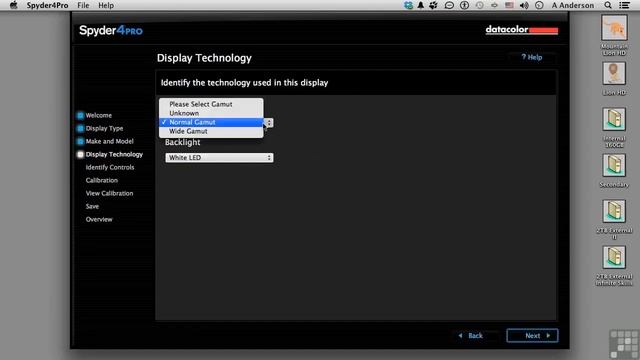Screen dimensions: 640x360
Task: Click the volume icon in menu bar
Action: click(524, 5)
